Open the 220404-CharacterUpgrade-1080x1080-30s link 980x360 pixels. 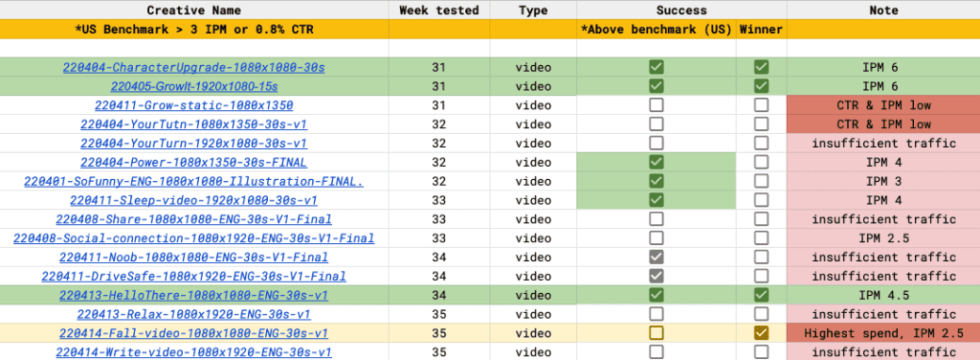coord(193,67)
